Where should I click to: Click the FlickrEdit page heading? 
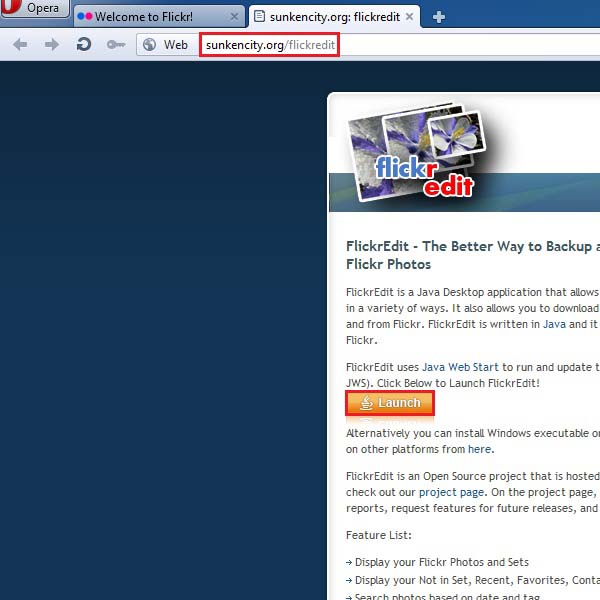[473, 255]
